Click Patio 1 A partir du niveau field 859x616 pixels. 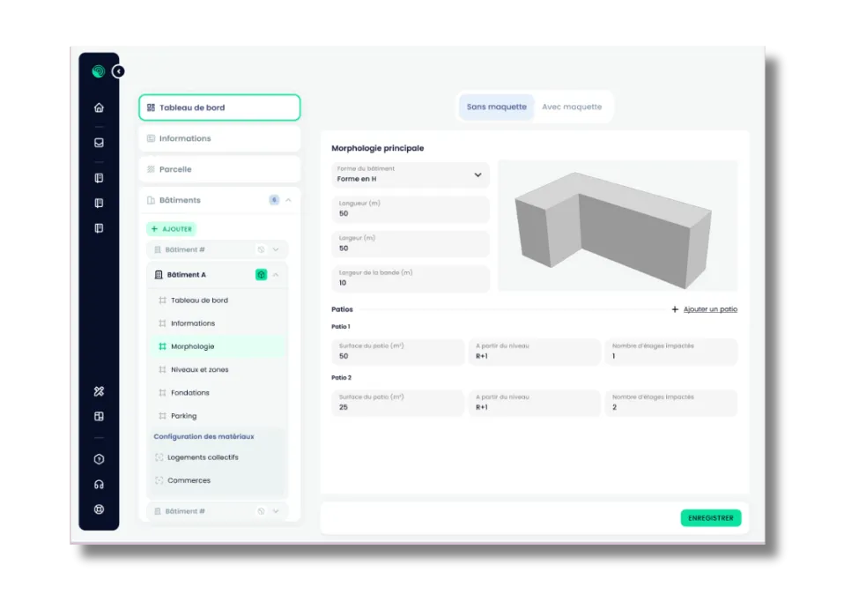pyautogui.click(x=534, y=352)
